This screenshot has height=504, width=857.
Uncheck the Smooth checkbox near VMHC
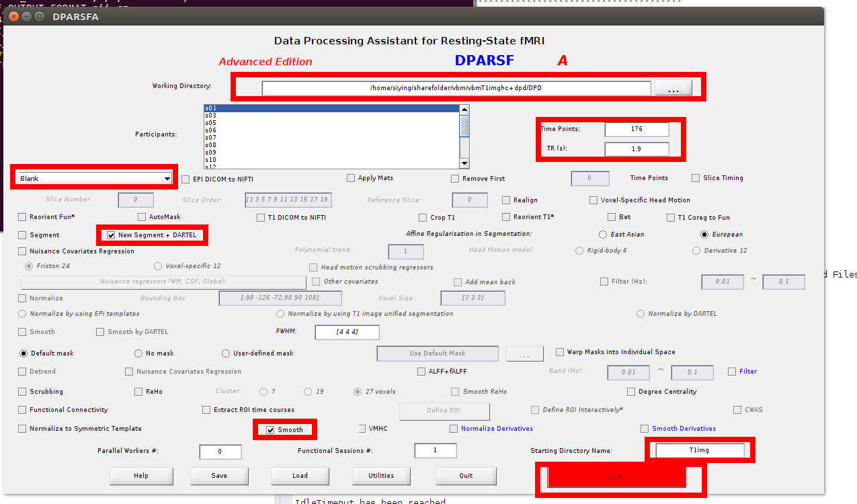point(270,430)
